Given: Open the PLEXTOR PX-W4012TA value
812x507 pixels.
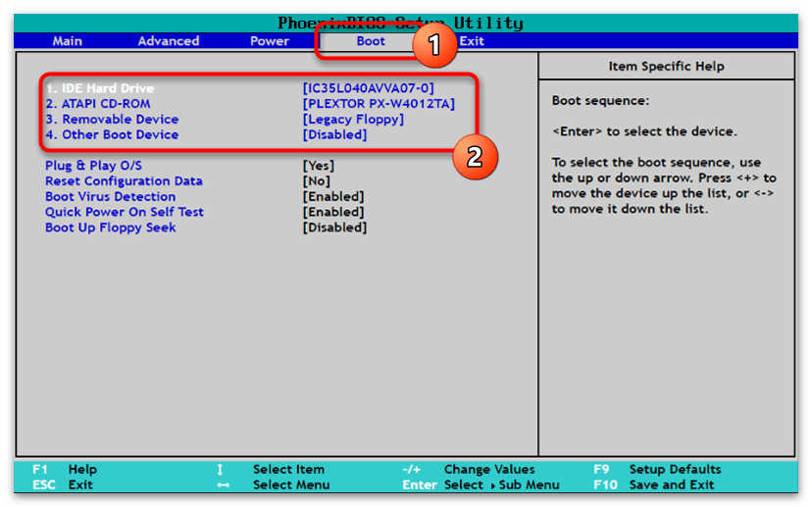Looking at the screenshot, I should tap(379, 104).
